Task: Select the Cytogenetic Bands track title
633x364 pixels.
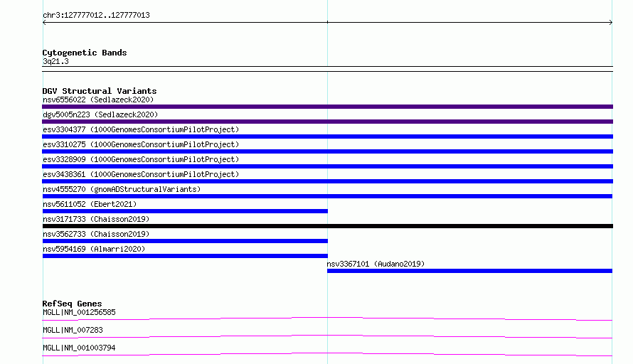Action: click(85, 53)
